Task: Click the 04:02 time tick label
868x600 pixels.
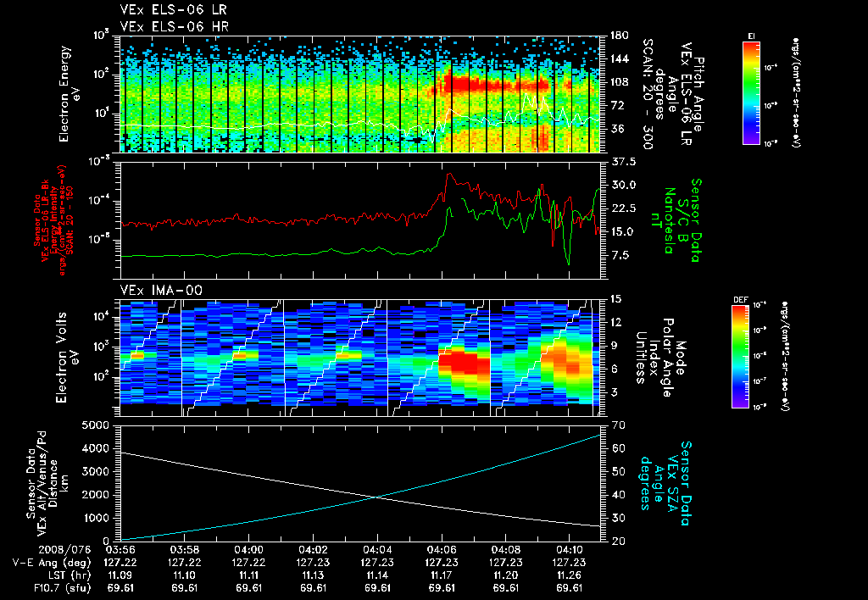Action: point(314,550)
